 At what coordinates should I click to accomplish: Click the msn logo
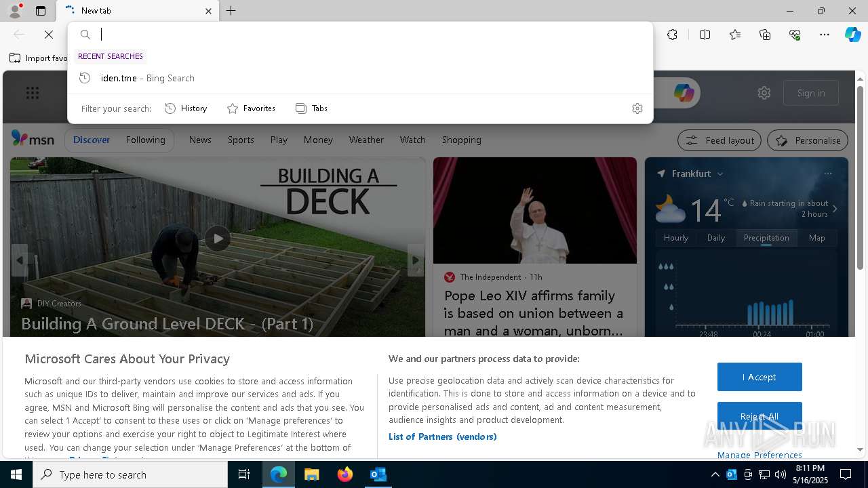click(33, 139)
